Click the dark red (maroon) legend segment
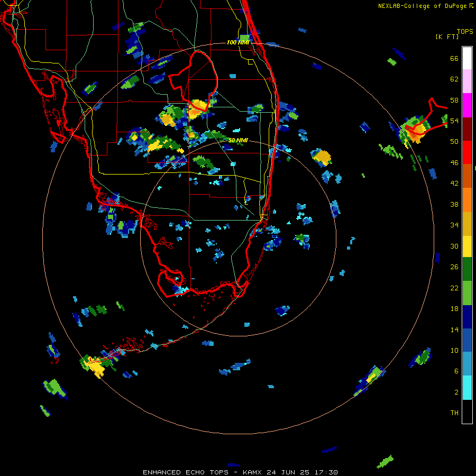Screen dimensions: 476x476 [467, 129]
